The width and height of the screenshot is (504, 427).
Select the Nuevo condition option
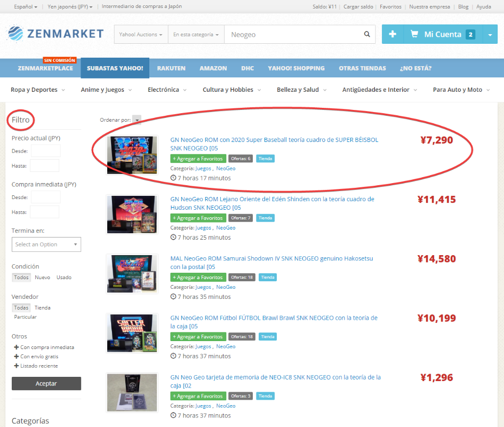pyautogui.click(x=43, y=278)
